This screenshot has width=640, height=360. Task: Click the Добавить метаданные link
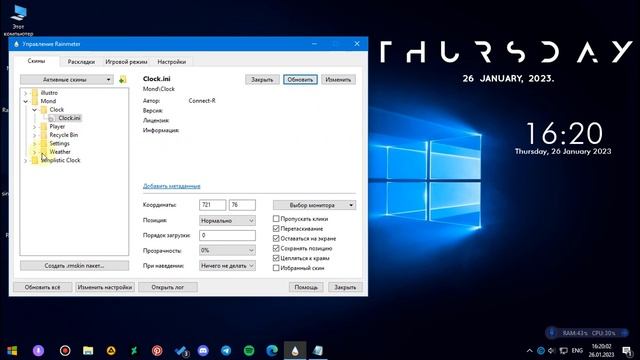pos(171,186)
